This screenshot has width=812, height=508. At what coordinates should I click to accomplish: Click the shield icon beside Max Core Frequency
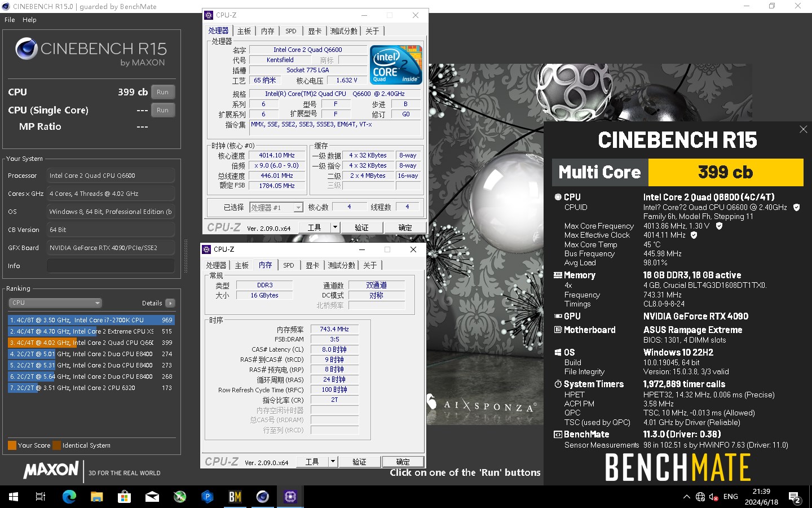pos(719,226)
